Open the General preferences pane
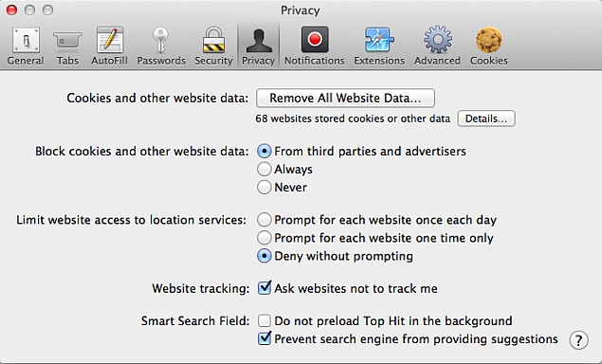 click(26, 46)
